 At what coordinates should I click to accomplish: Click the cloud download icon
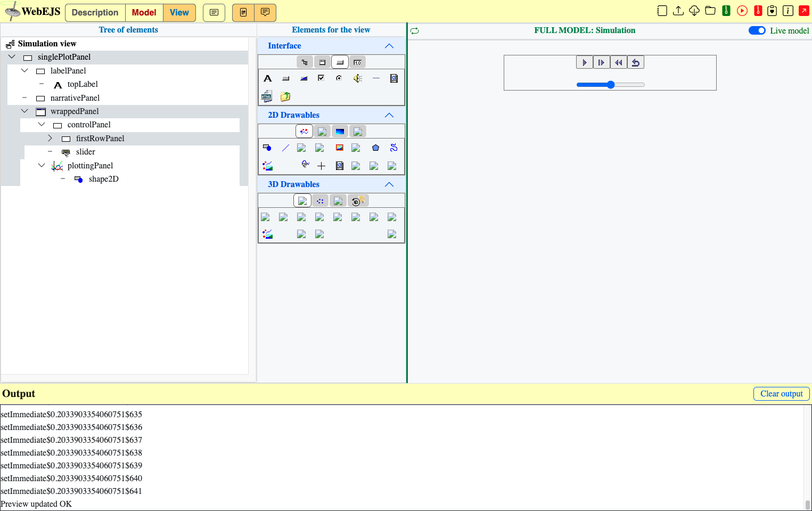point(694,11)
